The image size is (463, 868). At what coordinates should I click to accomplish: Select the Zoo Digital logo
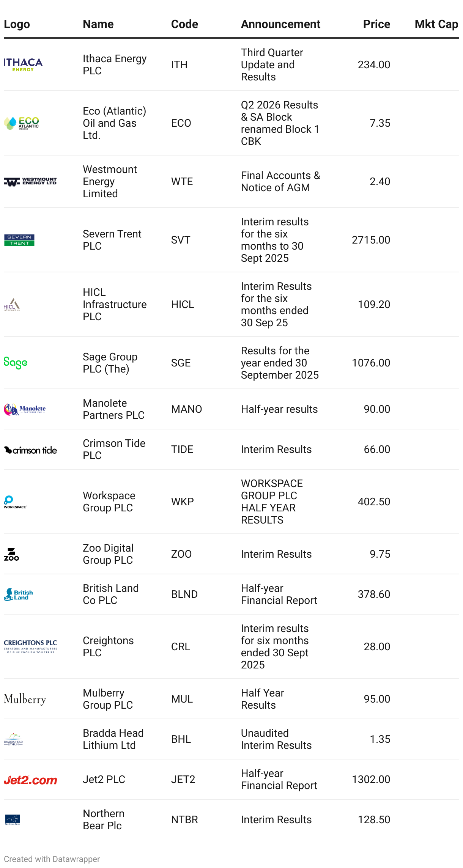(11, 554)
